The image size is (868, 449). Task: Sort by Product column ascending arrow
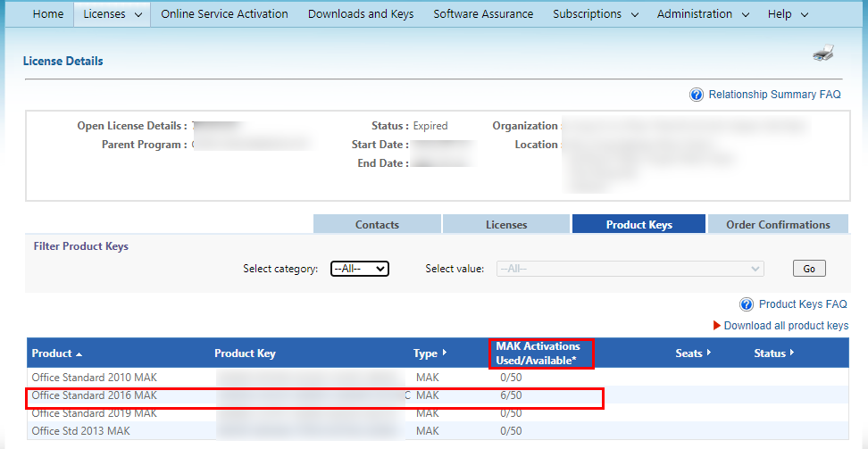pos(79,353)
